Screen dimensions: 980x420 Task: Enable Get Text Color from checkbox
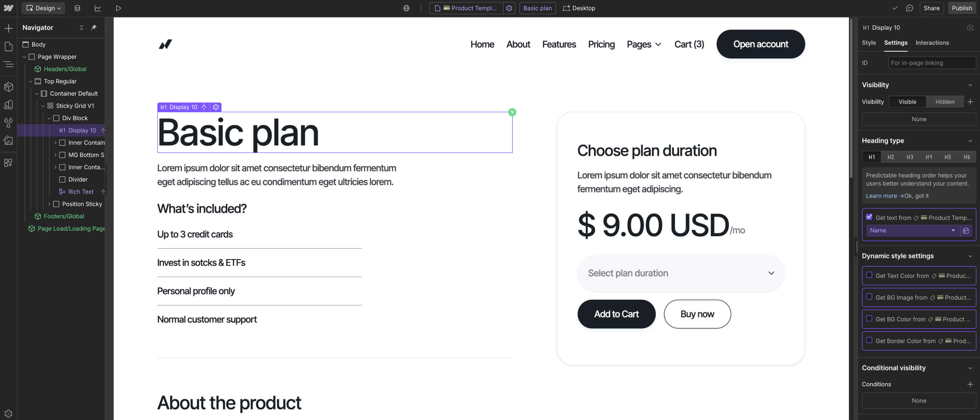(x=869, y=275)
